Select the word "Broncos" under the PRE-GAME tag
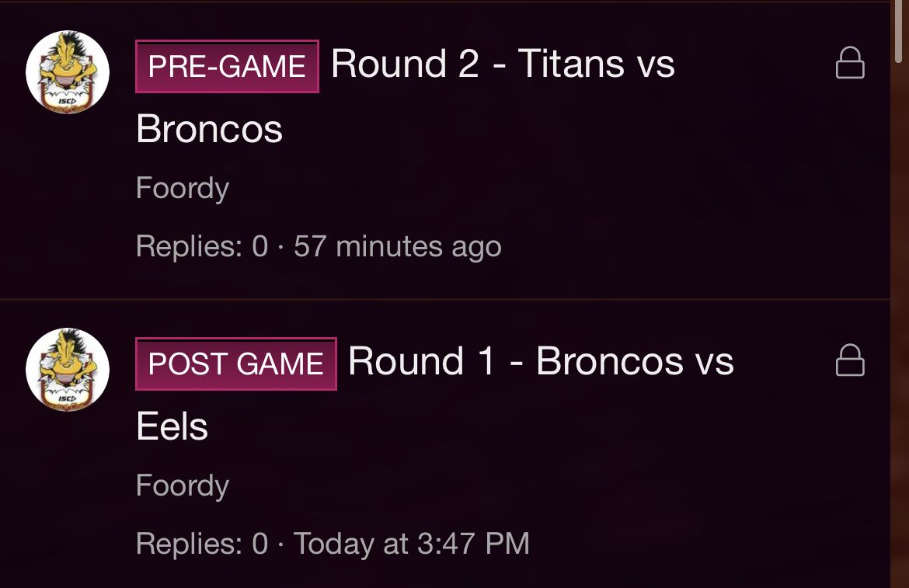The height and width of the screenshot is (588, 909). coord(209,129)
